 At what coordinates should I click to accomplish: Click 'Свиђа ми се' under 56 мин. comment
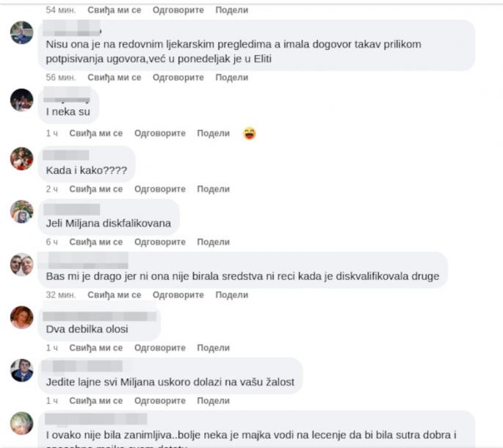(115, 77)
